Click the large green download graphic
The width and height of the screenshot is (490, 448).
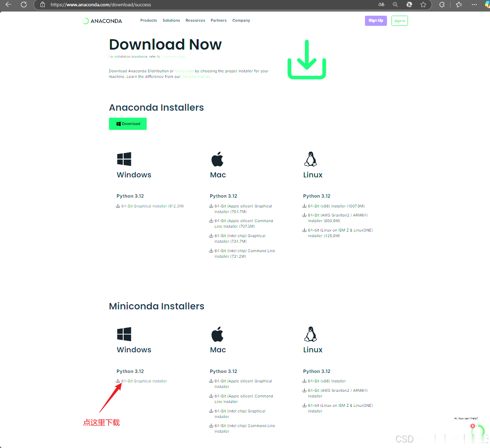tap(307, 59)
